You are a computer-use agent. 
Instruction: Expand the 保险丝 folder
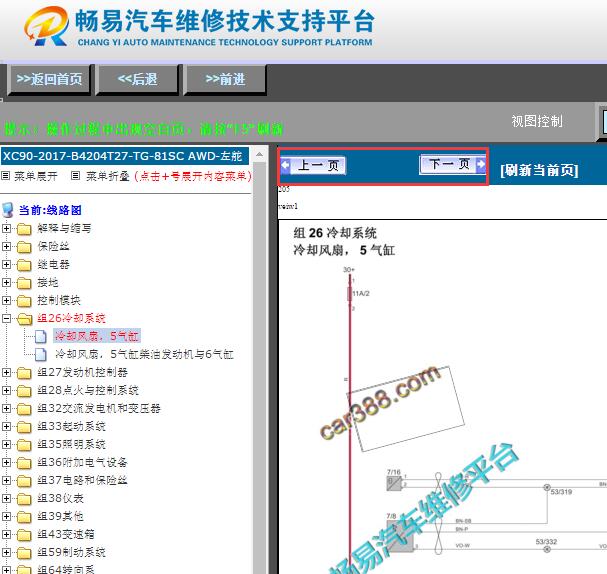(x=6, y=246)
